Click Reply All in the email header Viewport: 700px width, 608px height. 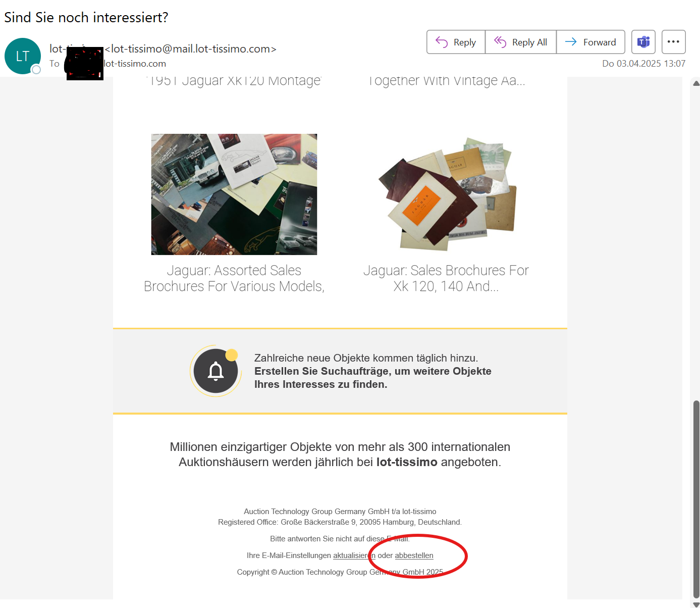pyautogui.click(x=520, y=42)
